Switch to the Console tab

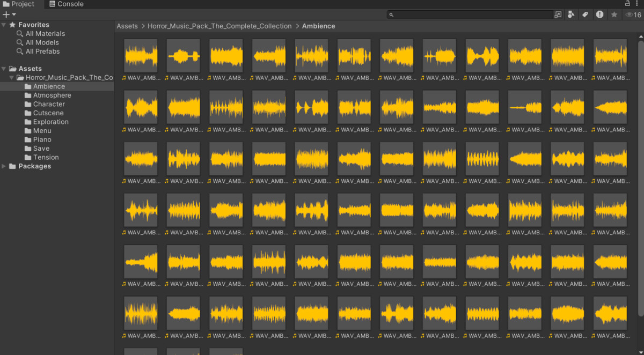pyautogui.click(x=66, y=4)
